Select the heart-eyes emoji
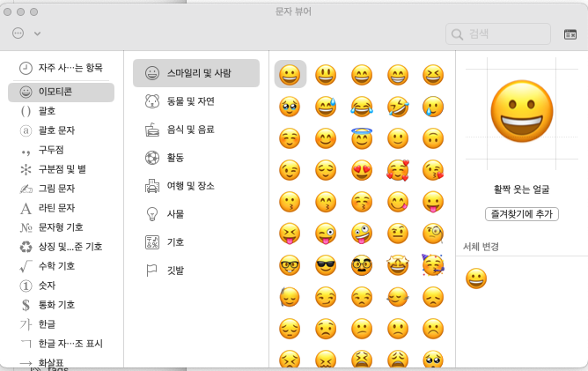Image resolution: width=588 pixels, height=371 pixels. click(x=362, y=170)
